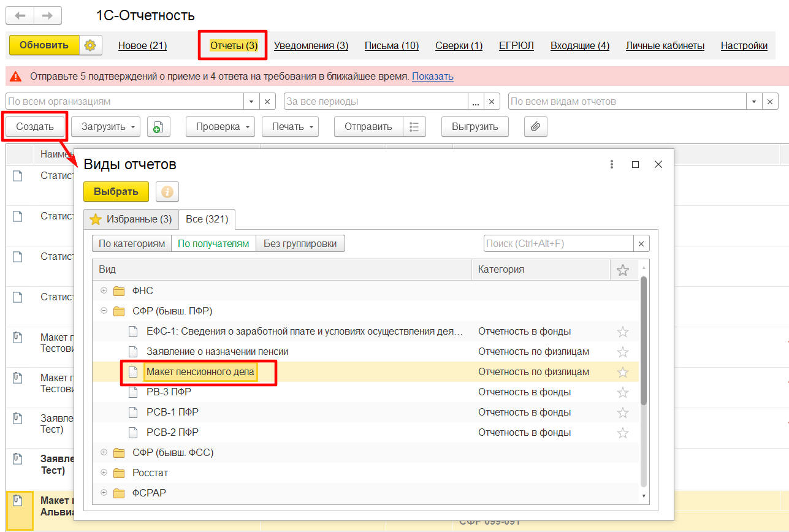
Task: Click the star icon in the column header
Action: 623,270
